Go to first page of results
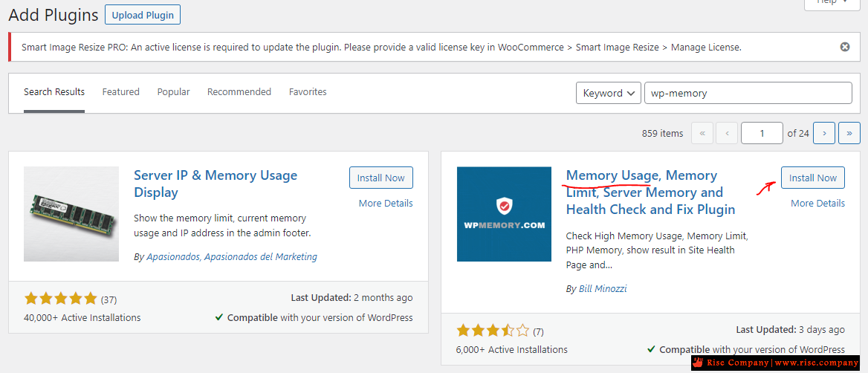This screenshot has height=373, width=868. (x=702, y=133)
